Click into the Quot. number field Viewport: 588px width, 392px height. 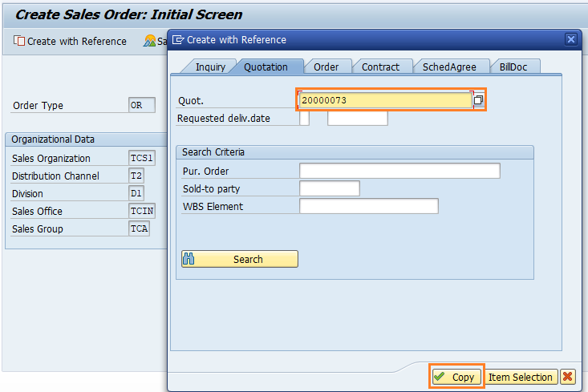tap(384, 100)
